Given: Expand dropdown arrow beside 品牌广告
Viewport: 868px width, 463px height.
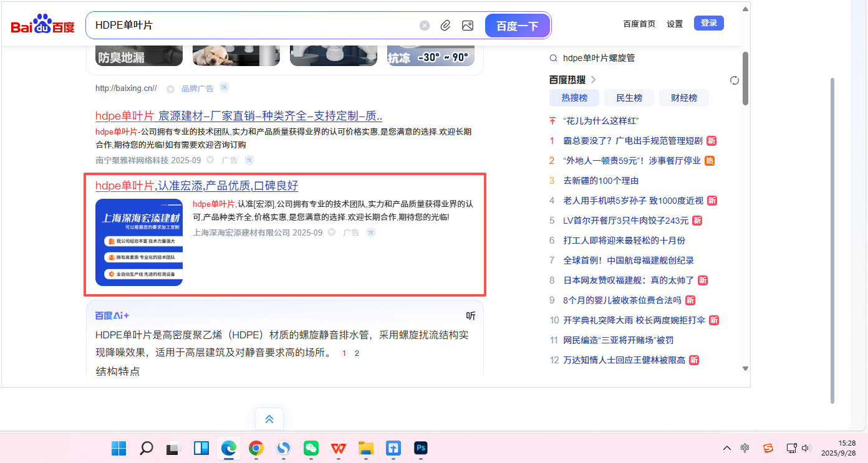Looking at the screenshot, I should coord(170,88).
